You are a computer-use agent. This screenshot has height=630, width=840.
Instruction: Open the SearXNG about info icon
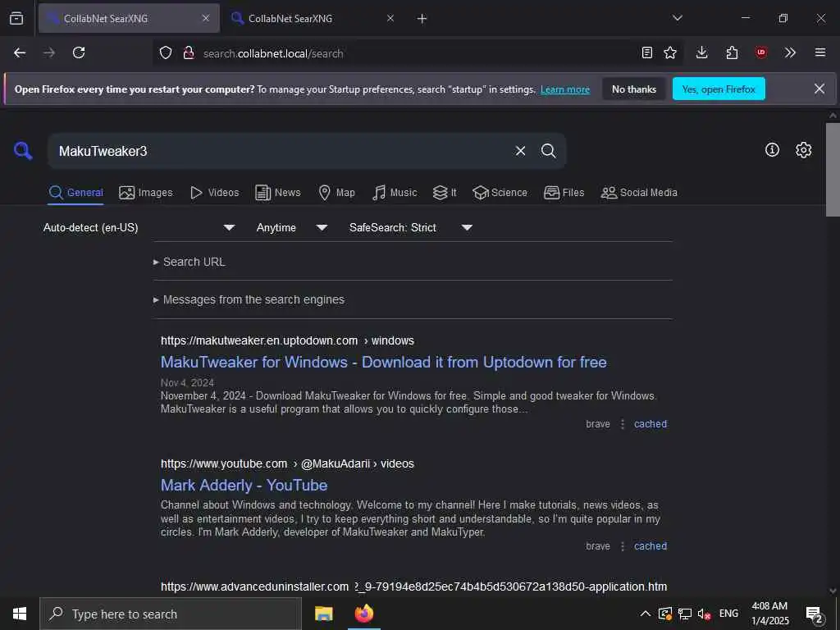[x=772, y=150]
